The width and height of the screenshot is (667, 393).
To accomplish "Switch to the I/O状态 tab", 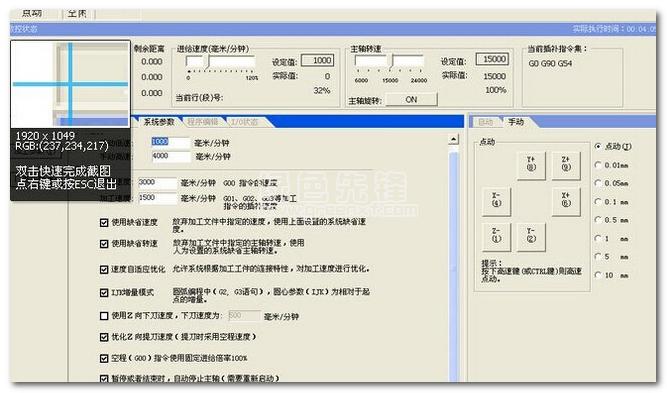I will coord(245,122).
